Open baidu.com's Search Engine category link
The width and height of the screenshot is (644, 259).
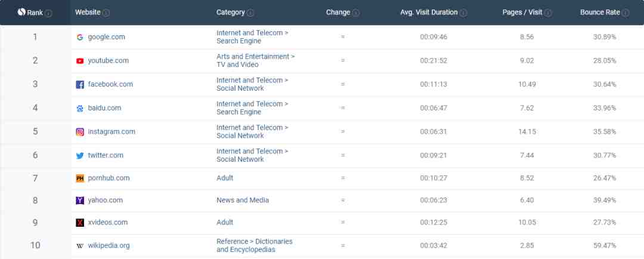pyautogui.click(x=252, y=107)
